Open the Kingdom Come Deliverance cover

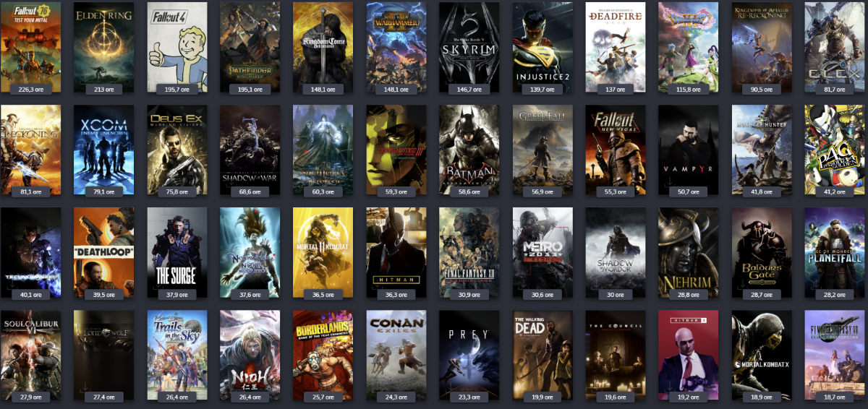tap(323, 47)
